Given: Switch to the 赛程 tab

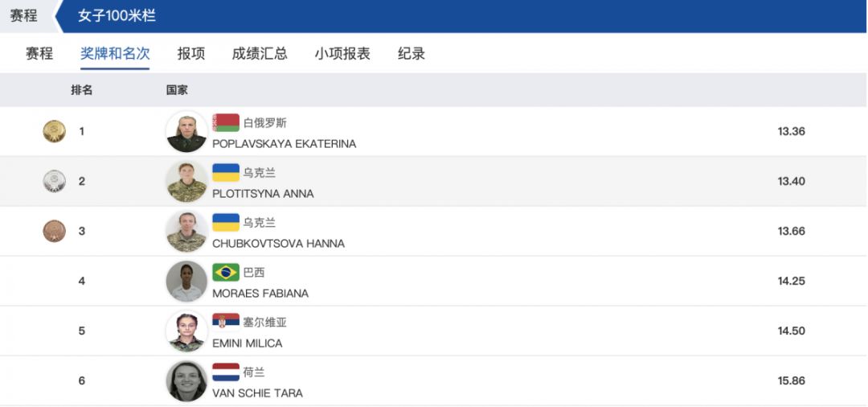Looking at the screenshot, I should [39, 54].
